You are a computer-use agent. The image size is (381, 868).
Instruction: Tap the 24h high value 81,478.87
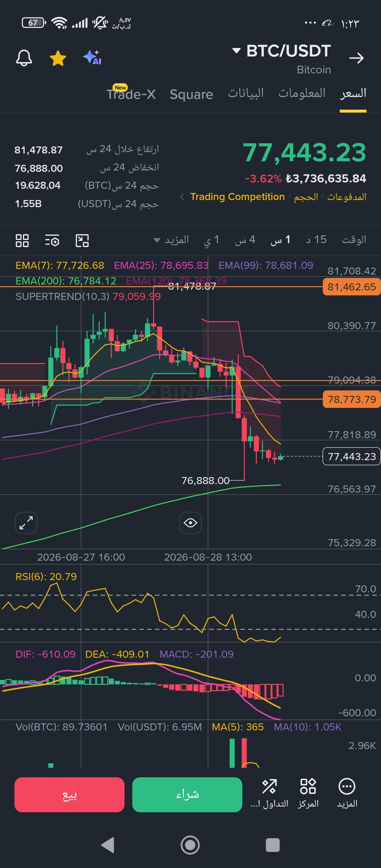tap(38, 150)
